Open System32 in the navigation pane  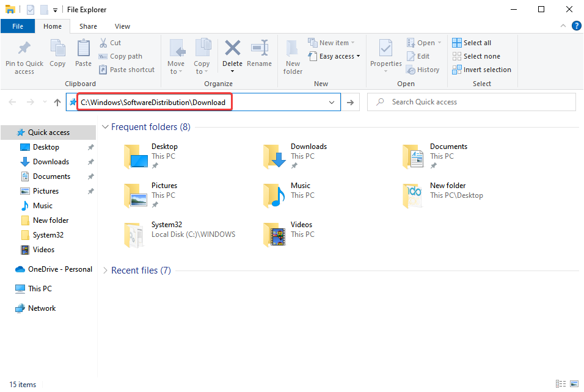48,235
